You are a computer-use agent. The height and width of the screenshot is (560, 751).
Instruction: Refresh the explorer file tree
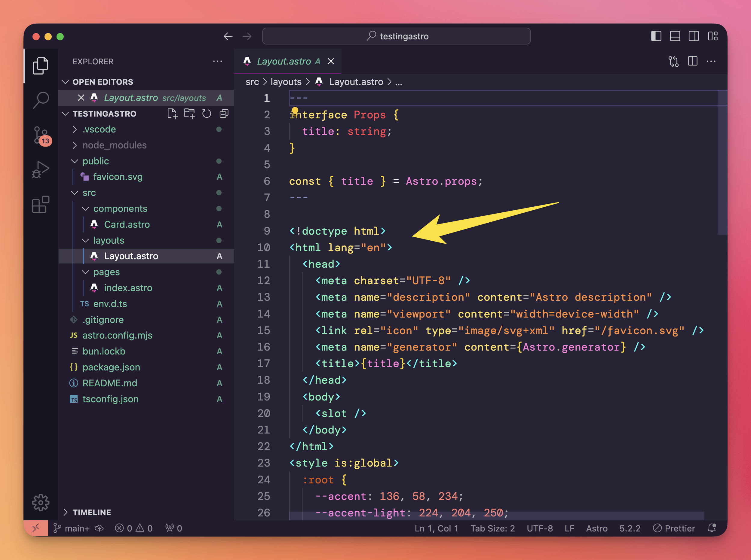coord(207,114)
